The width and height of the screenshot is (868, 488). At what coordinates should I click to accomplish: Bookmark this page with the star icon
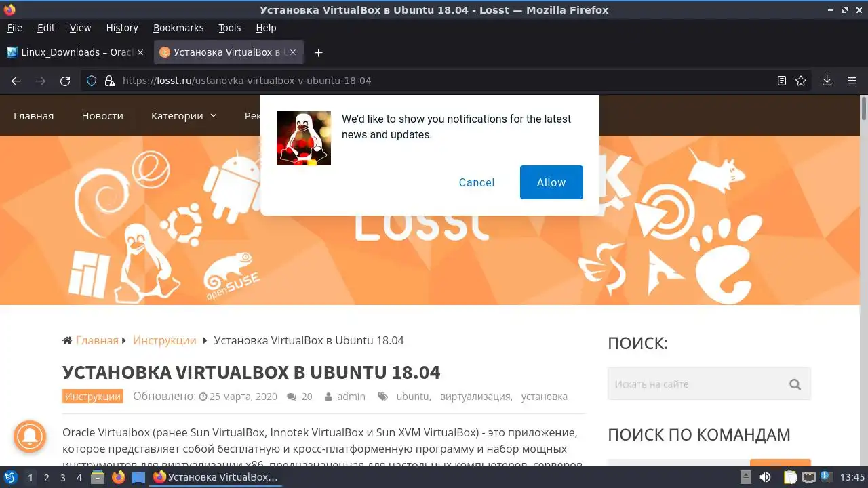[801, 81]
